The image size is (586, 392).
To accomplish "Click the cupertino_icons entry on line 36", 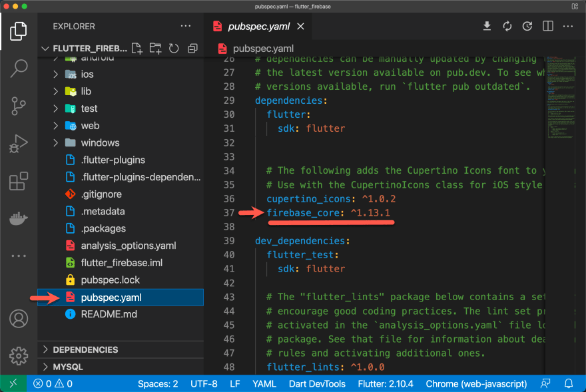I will pos(331,199).
